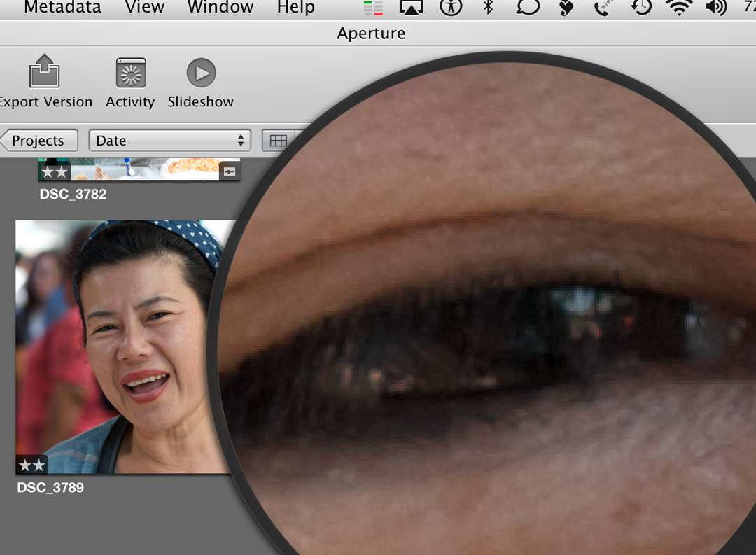Click the DSC_3789 file name label

coord(50,488)
